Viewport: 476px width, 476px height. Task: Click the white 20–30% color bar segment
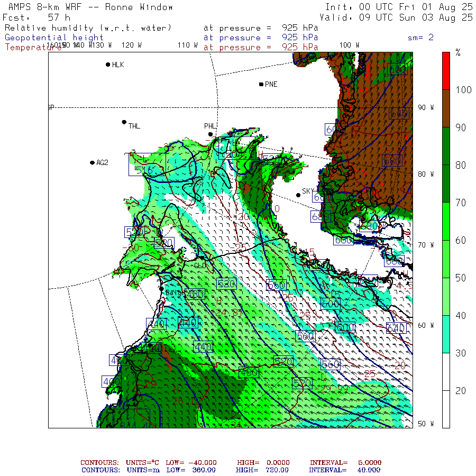point(446,372)
